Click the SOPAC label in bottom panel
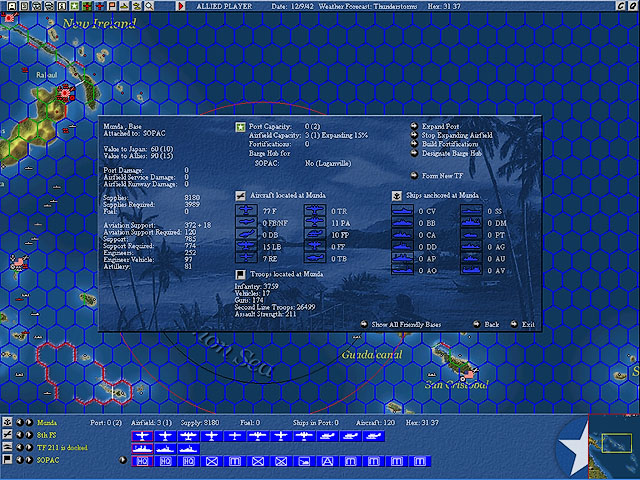Image resolution: width=640 pixels, height=480 pixels. pyautogui.click(x=48, y=460)
